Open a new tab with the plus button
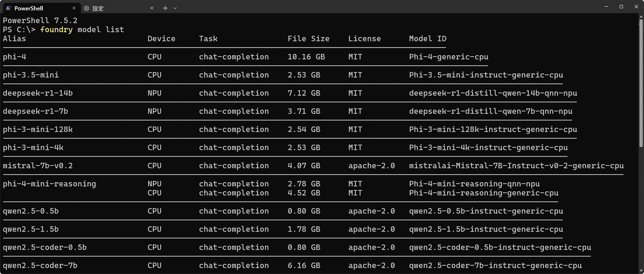 click(165, 8)
